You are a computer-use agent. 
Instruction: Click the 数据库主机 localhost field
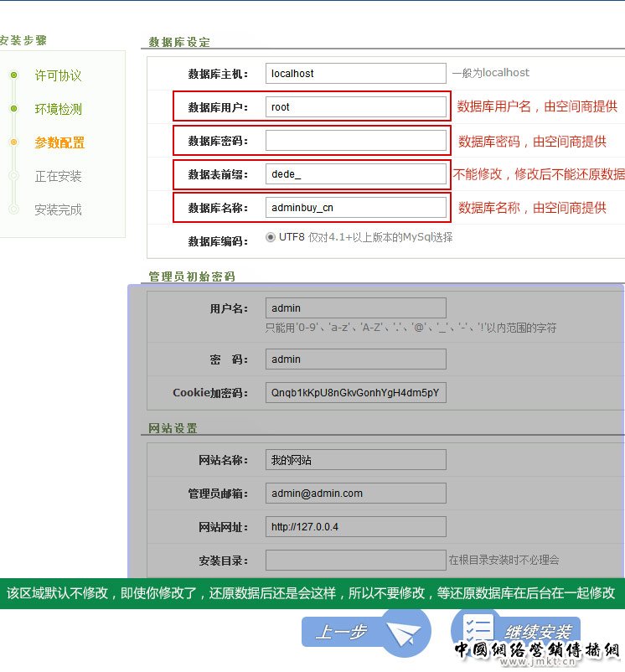[355, 74]
